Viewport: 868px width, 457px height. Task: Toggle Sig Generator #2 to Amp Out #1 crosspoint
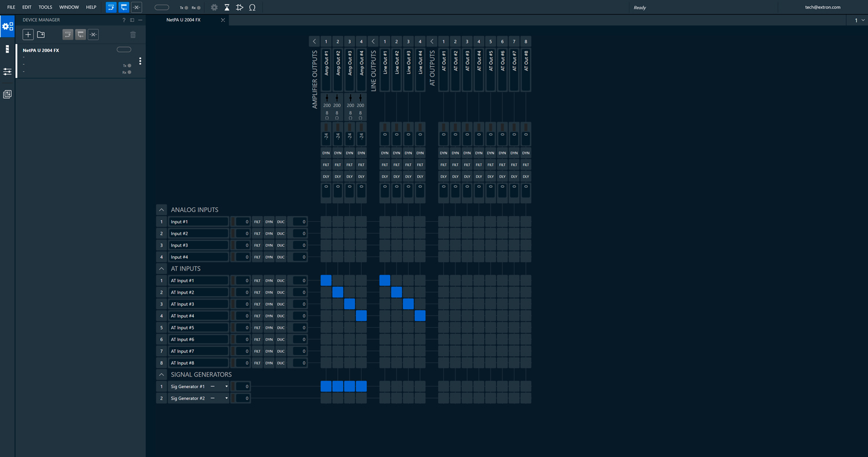click(x=326, y=398)
